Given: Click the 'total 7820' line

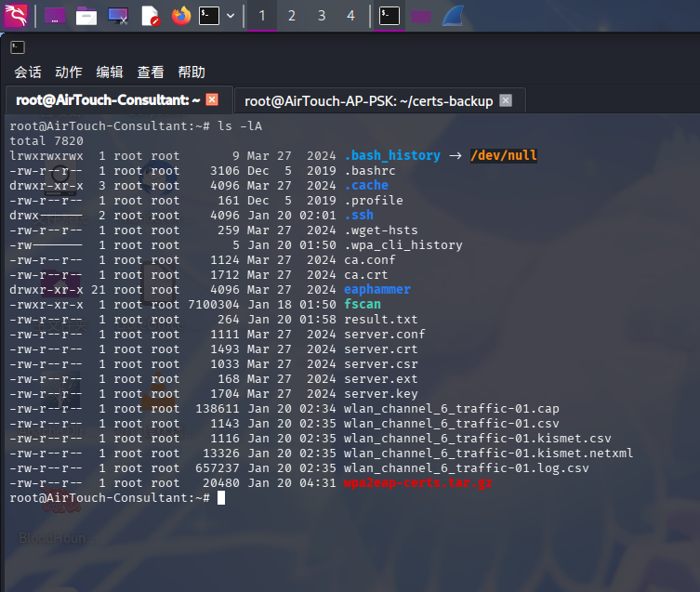Looking at the screenshot, I should [46, 140].
